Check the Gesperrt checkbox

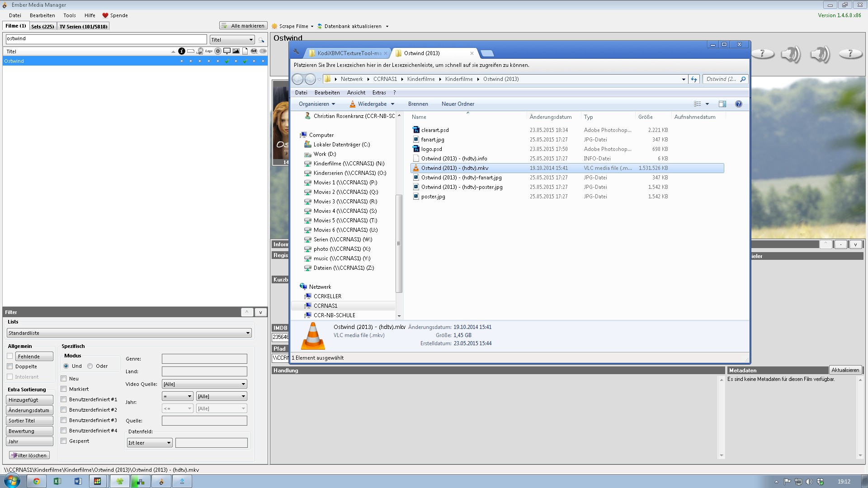click(x=64, y=441)
